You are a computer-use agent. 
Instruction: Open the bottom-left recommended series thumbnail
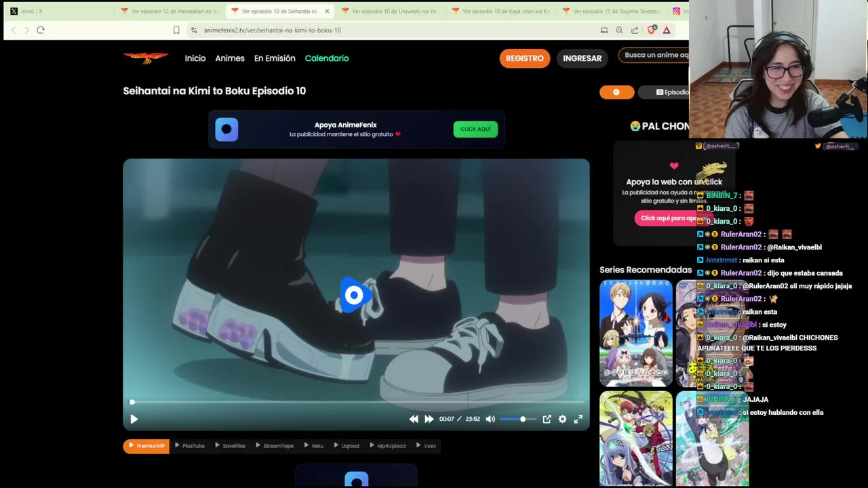click(x=636, y=439)
